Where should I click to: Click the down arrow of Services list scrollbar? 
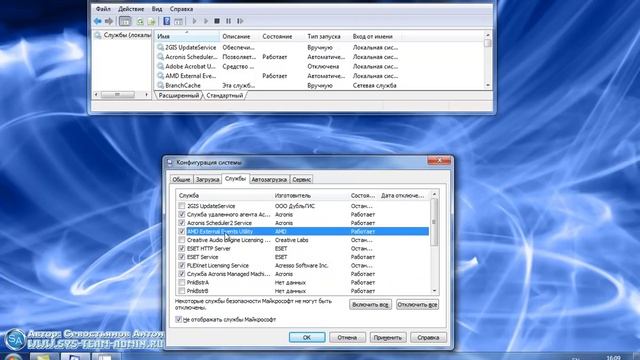tap(488, 85)
